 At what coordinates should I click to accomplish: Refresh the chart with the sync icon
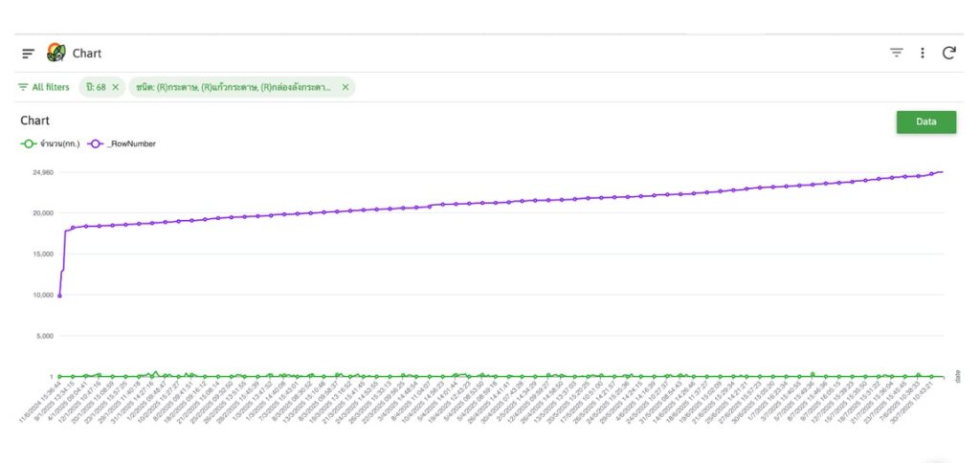coord(948,53)
